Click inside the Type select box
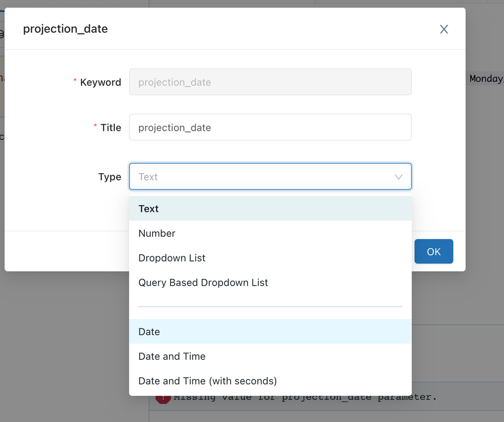 coord(262,177)
